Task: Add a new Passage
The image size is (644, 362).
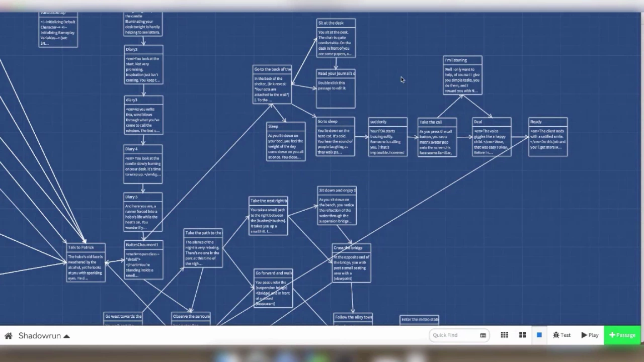Action: pyautogui.click(x=622, y=335)
